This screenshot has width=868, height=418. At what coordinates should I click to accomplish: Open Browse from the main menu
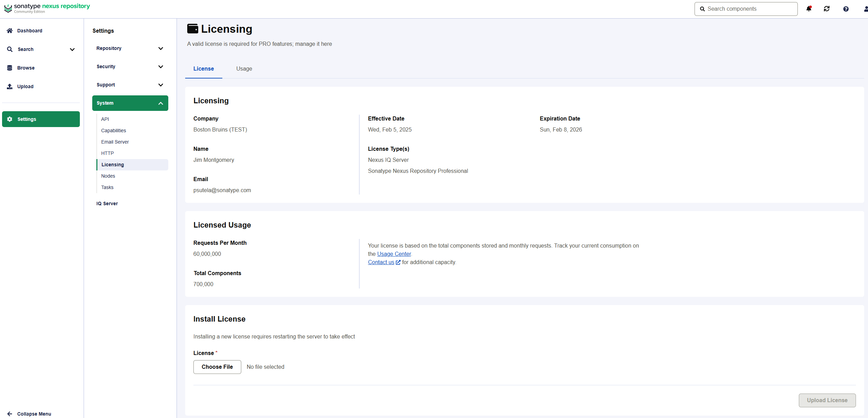point(41,68)
